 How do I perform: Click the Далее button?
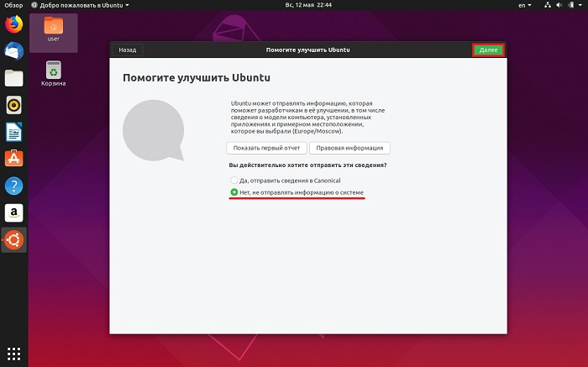(488, 50)
